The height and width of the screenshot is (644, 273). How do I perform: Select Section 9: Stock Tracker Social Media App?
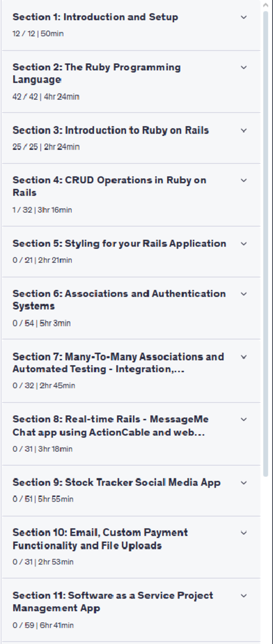pos(116,483)
